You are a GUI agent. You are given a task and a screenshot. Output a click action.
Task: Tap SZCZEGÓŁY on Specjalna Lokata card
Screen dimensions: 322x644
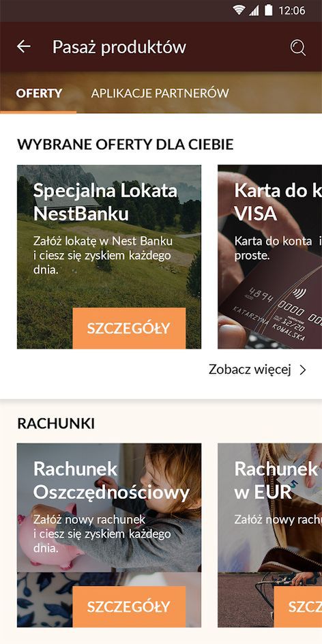click(x=129, y=328)
